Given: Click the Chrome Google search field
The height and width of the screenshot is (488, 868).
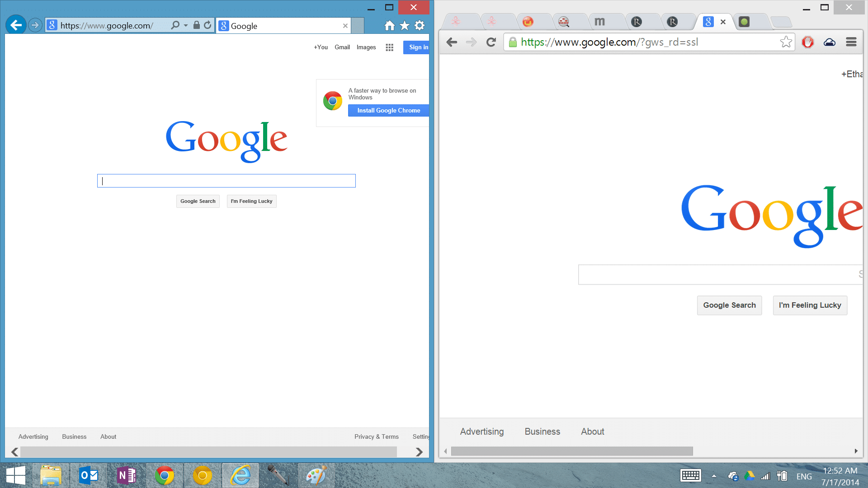Looking at the screenshot, I should tap(721, 275).
